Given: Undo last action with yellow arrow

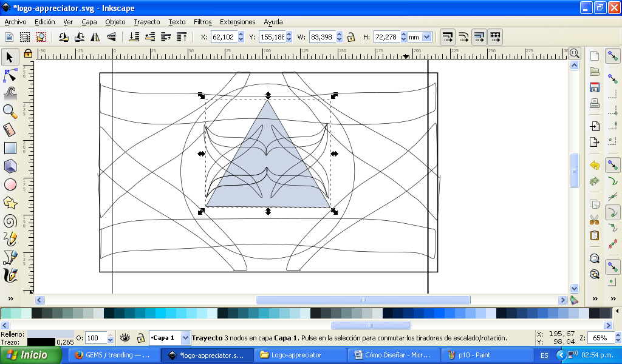Looking at the screenshot, I should [x=594, y=165].
